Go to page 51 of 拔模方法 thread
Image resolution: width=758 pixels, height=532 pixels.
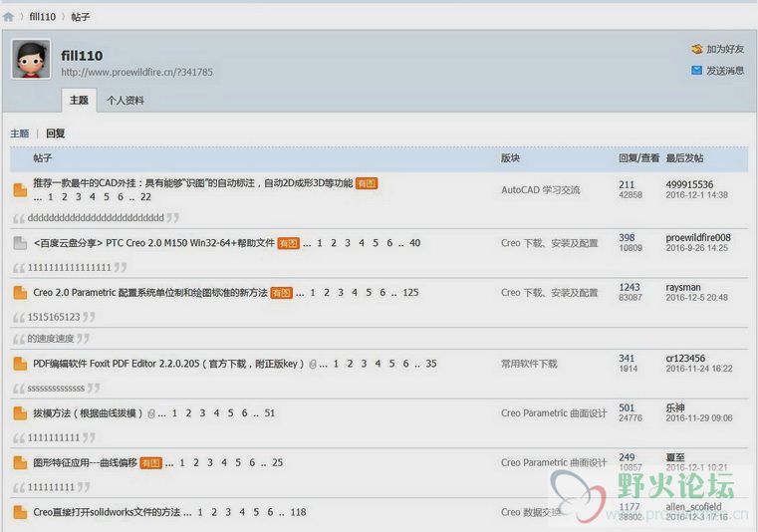click(x=270, y=413)
